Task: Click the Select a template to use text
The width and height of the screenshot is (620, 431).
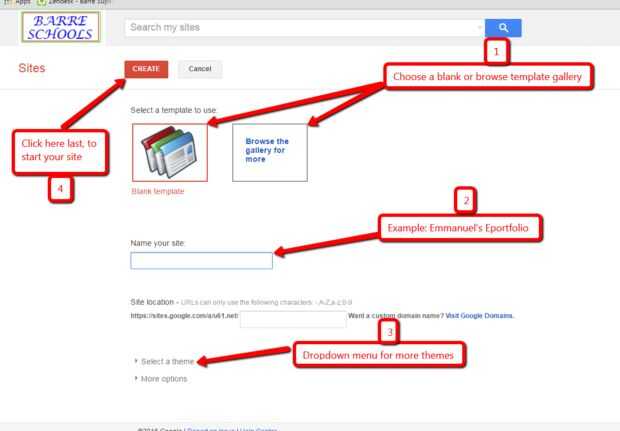Action: tap(173, 110)
